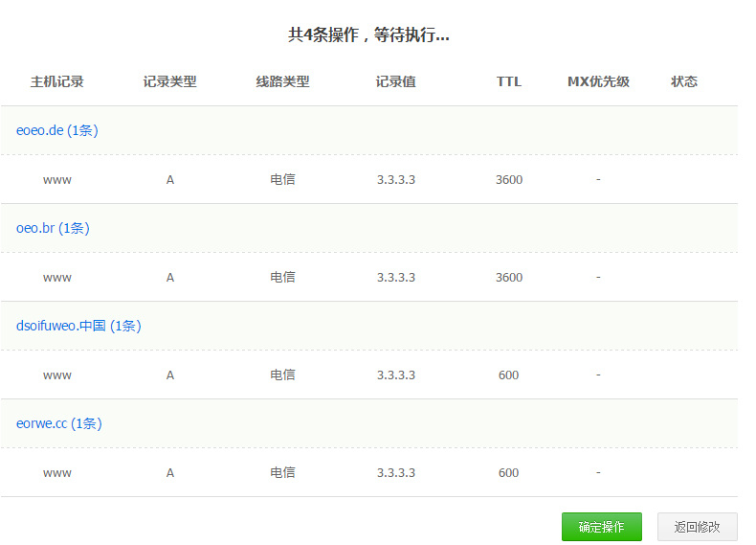Screen dimensions: 756x545
Task: Click record type A under dsoifuweo.中国
Action: point(170,375)
